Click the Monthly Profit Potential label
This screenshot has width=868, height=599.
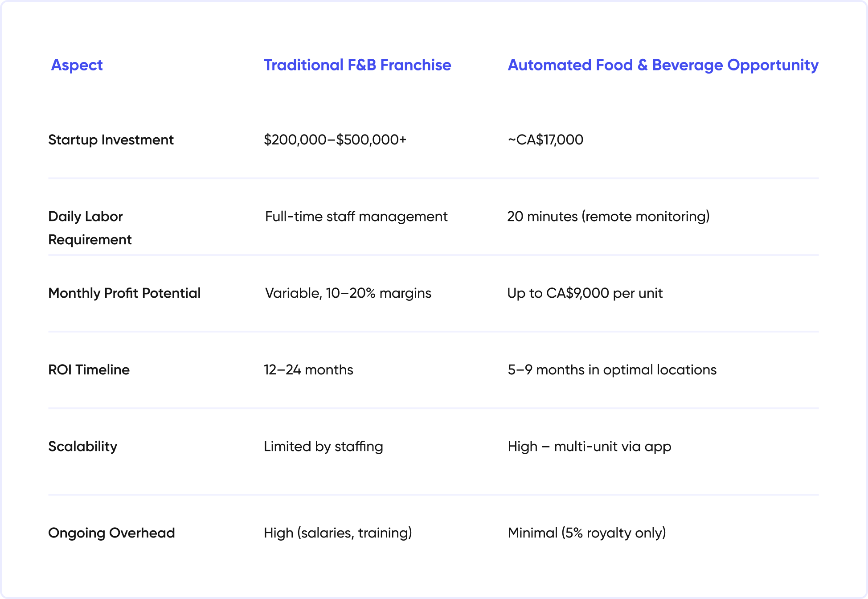pos(124,293)
